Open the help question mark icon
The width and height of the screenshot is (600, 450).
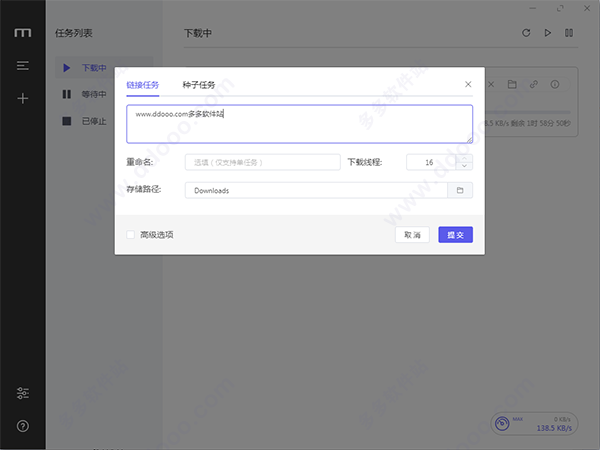pos(23,426)
